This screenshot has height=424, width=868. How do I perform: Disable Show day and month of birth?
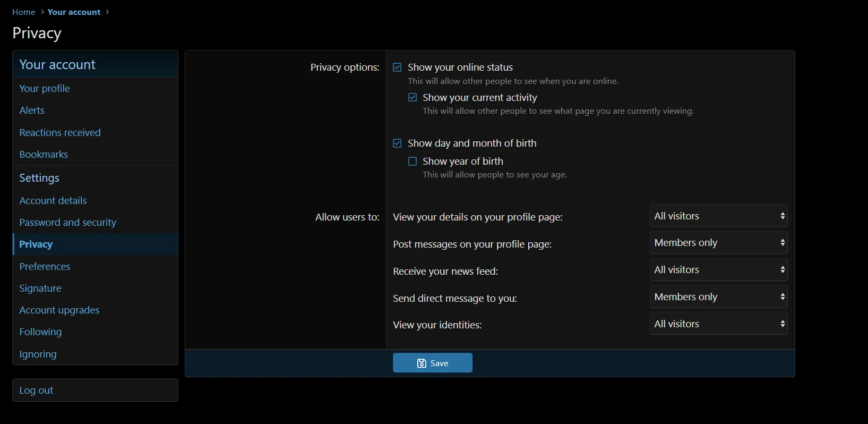[x=397, y=143]
